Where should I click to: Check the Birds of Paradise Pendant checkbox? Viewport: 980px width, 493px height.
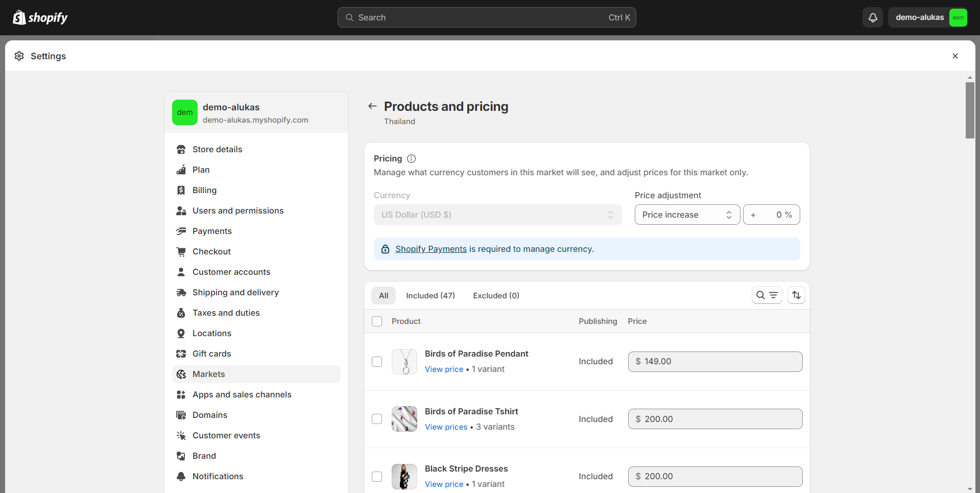tap(377, 362)
